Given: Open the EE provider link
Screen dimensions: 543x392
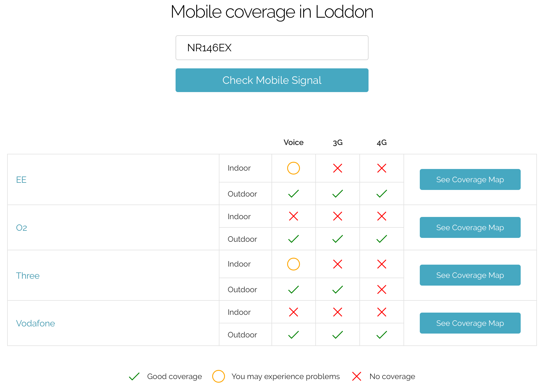Looking at the screenshot, I should (x=21, y=180).
